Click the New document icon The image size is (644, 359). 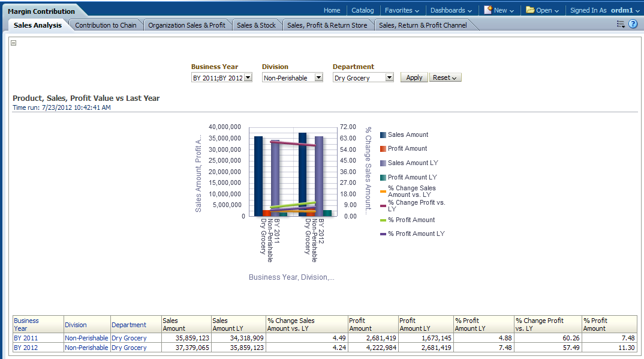point(488,10)
